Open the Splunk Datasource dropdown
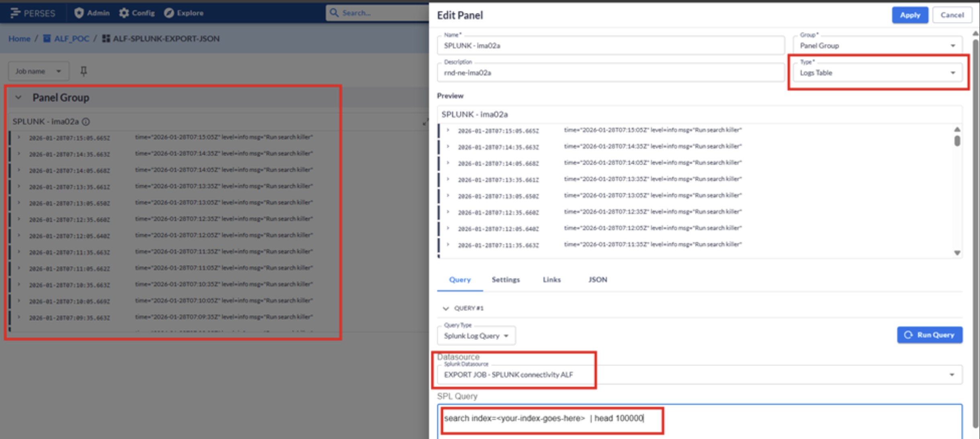Image resolution: width=980 pixels, height=439 pixels. (700, 375)
